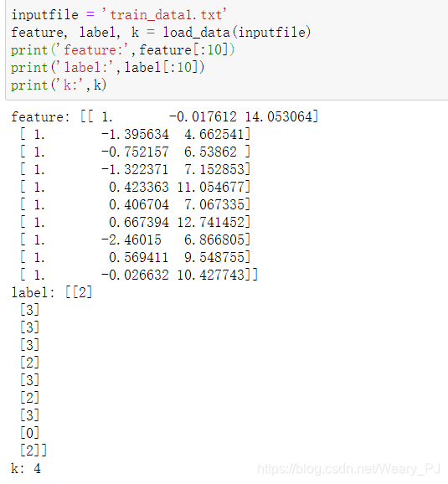448x484 pixels.
Task: Click the output value -2.46015
Action: pyautogui.click(x=131, y=240)
